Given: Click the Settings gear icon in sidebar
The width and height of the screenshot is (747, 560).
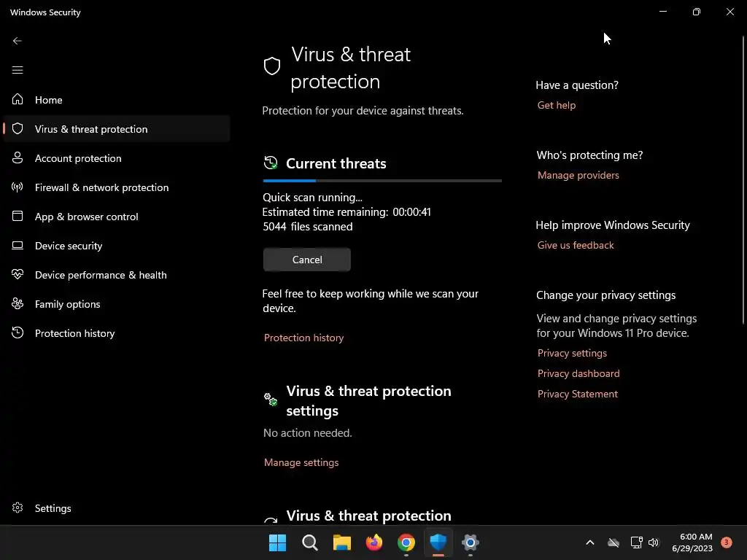Looking at the screenshot, I should [18, 507].
